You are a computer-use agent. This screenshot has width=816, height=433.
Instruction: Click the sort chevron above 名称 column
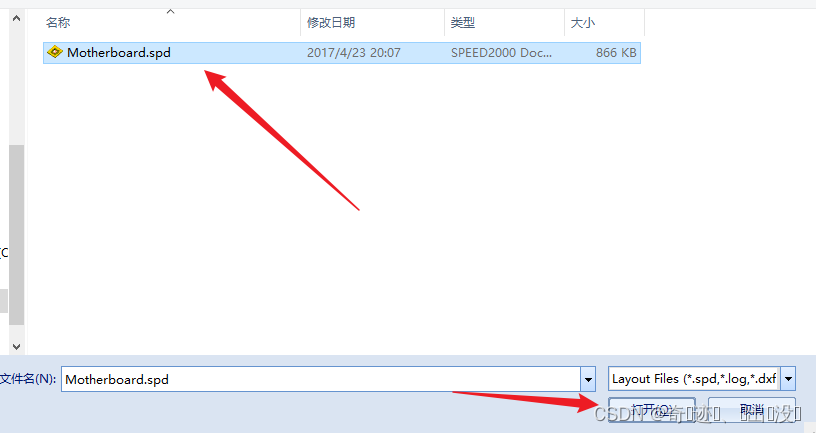tap(170, 11)
